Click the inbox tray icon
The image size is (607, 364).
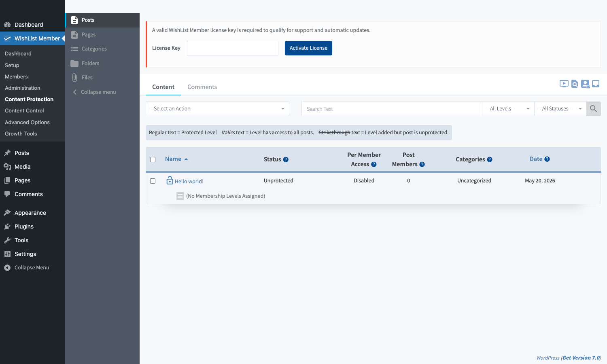tap(596, 84)
